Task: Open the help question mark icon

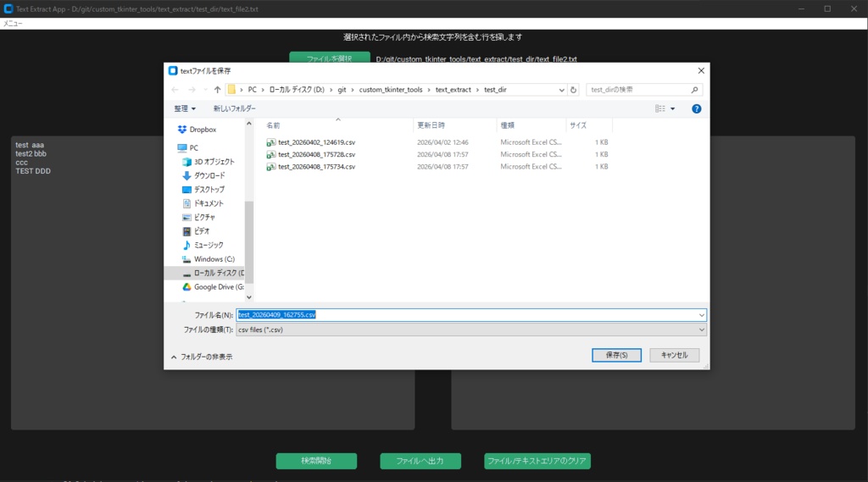Action: (x=697, y=109)
